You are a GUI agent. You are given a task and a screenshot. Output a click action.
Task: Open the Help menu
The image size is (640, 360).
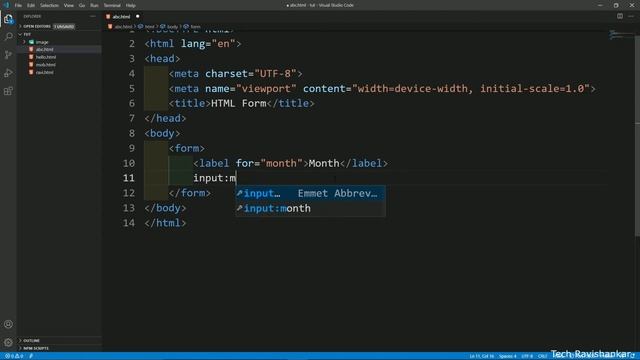(x=131, y=5)
